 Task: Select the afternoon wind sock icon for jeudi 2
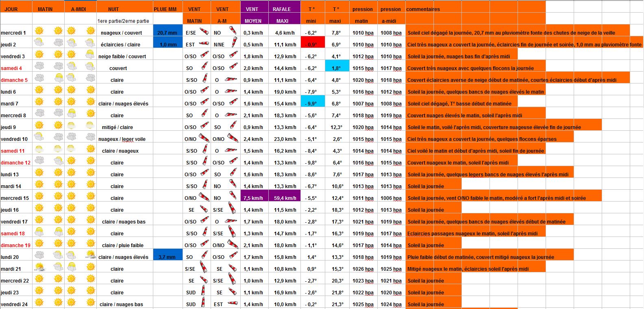pyautogui.click(x=234, y=42)
